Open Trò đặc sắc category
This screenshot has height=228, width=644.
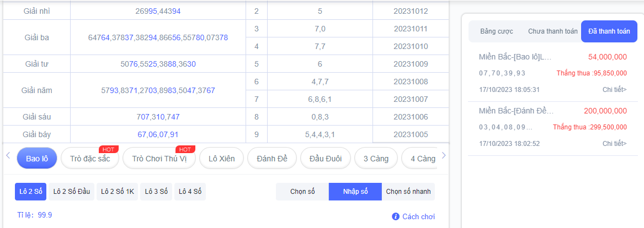pyautogui.click(x=90, y=159)
